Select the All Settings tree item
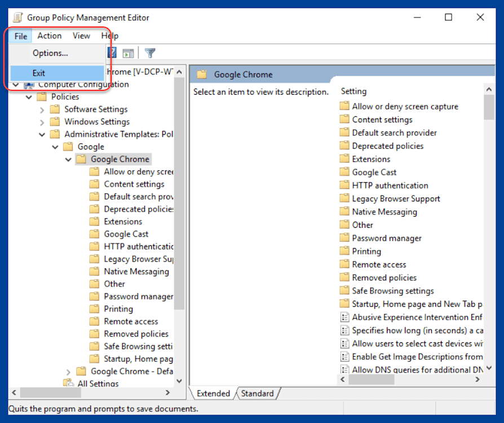The width and height of the screenshot is (504, 423). [99, 383]
